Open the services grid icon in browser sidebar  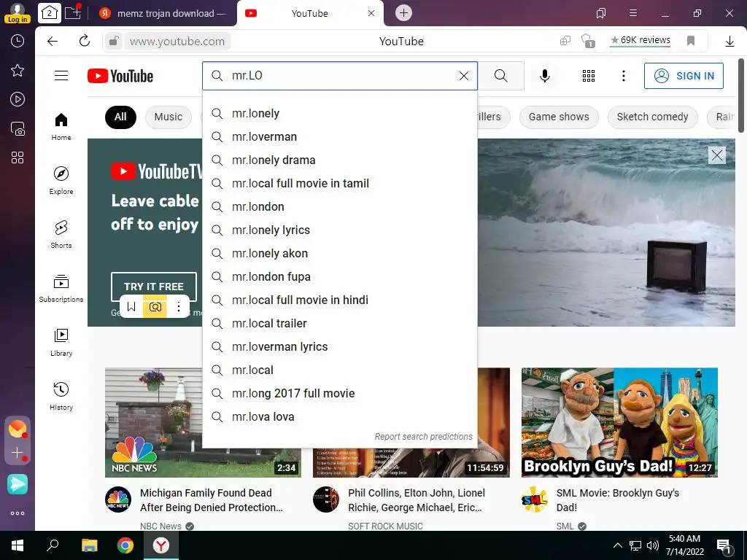point(18,157)
